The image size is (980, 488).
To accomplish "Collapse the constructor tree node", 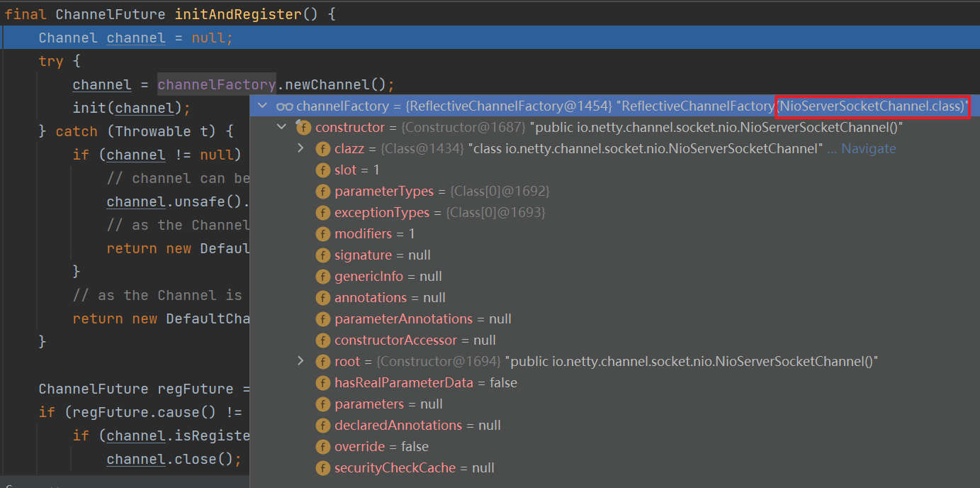I will tap(282, 128).
